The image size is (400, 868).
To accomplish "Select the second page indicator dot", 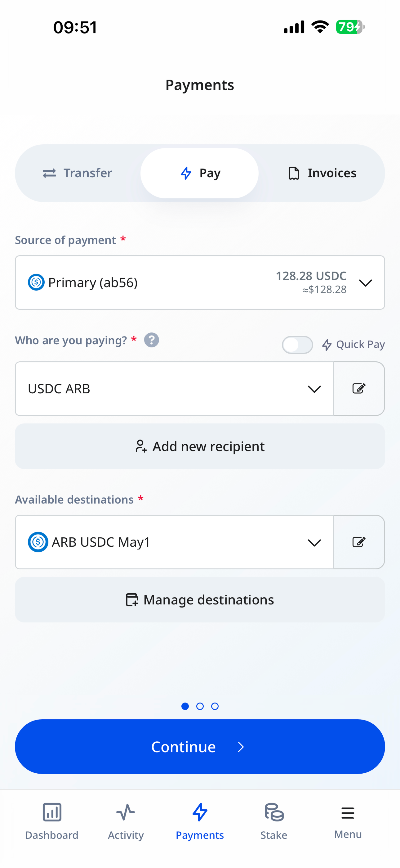I will coord(200,706).
